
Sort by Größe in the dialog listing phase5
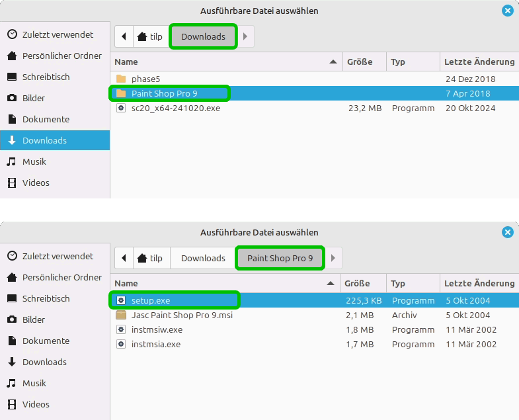362,62
